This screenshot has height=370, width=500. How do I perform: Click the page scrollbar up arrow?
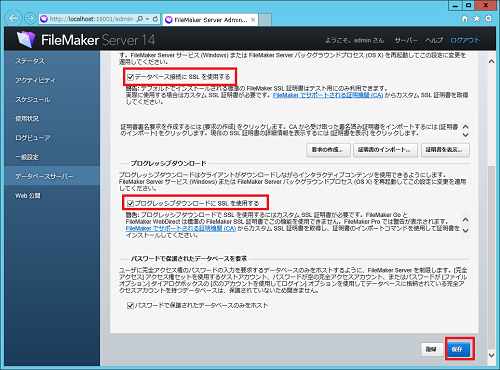click(x=491, y=61)
